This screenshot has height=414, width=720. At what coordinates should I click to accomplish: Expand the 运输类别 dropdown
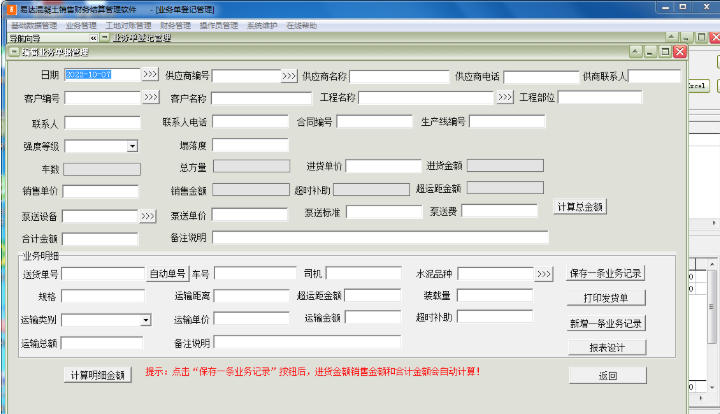coord(146,320)
